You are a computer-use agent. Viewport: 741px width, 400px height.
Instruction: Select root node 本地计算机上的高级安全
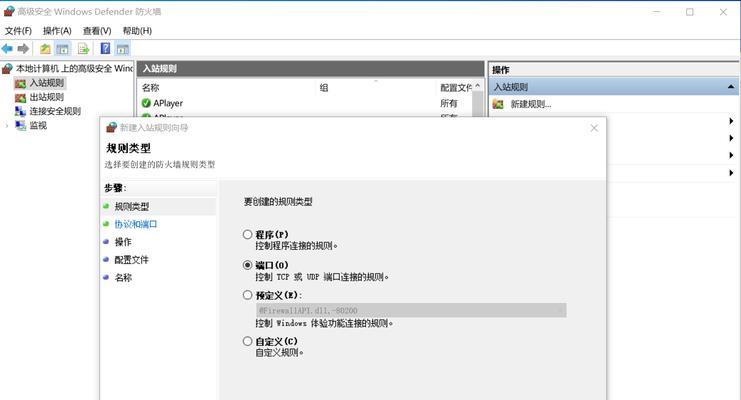click(x=74, y=69)
